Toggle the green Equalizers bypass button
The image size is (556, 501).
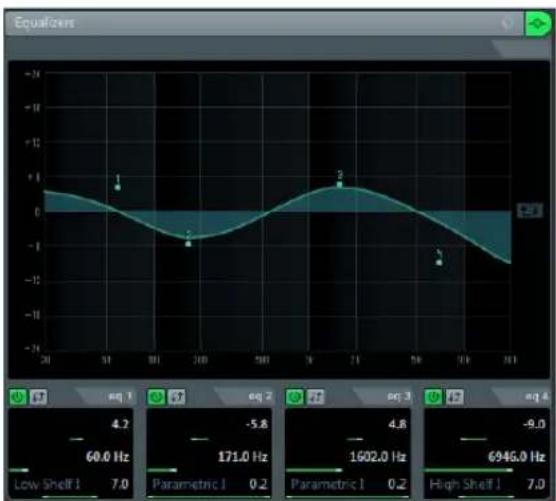538,23
